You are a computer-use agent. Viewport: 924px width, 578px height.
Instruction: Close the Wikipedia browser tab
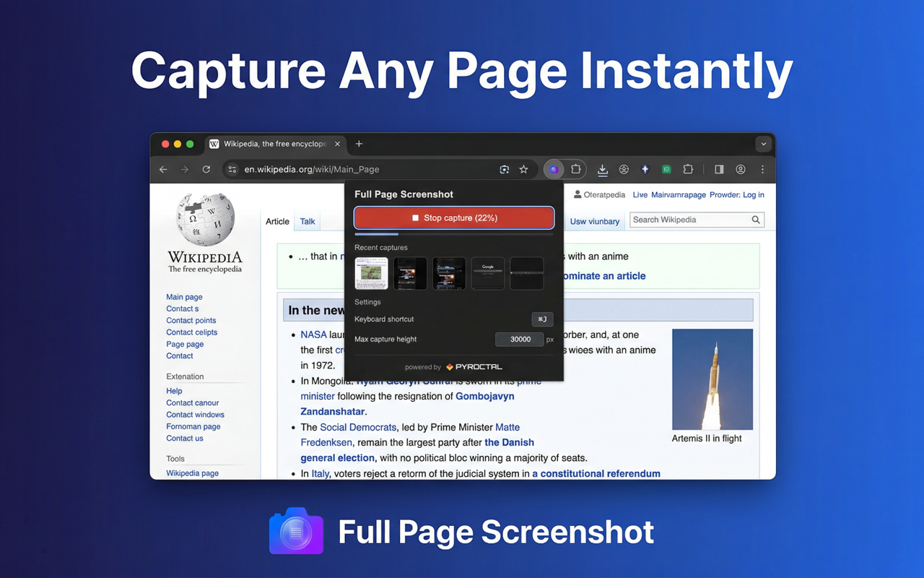tap(337, 144)
